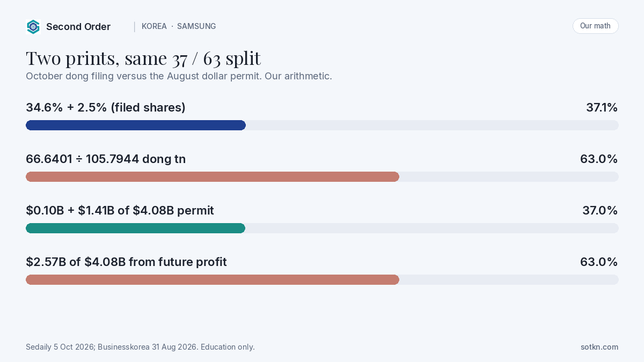This screenshot has height=362, width=644.
Task: Click the 66.6401 ÷ 105.7944 dong tn label
Action: point(106,159)
